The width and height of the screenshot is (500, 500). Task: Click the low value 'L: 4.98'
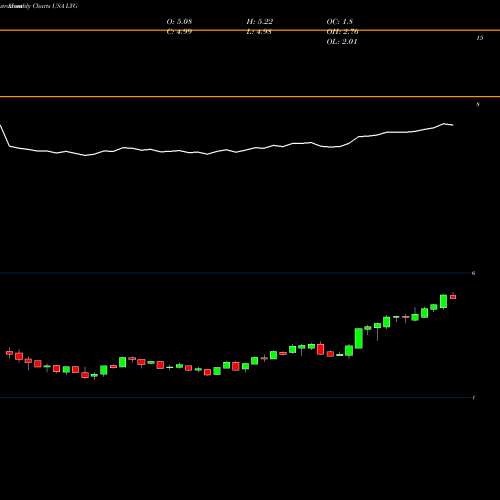(259, 32)
